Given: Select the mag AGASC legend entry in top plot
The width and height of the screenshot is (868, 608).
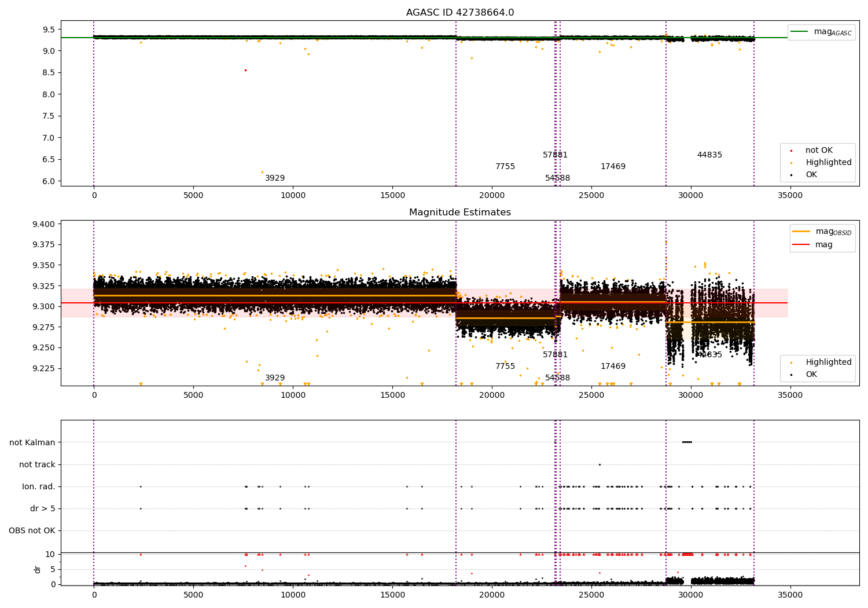Looking at the screenshot, I should tap(821, 32).
